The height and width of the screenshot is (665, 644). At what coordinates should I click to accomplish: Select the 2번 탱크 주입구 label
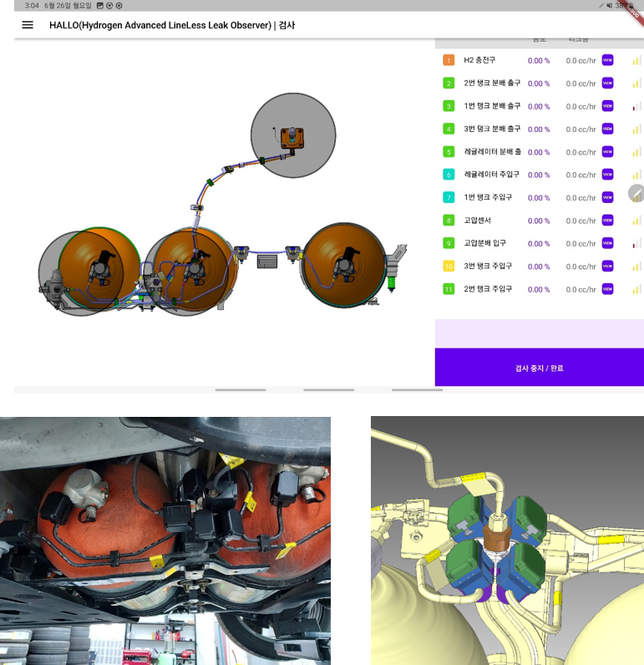click(488, 288)
